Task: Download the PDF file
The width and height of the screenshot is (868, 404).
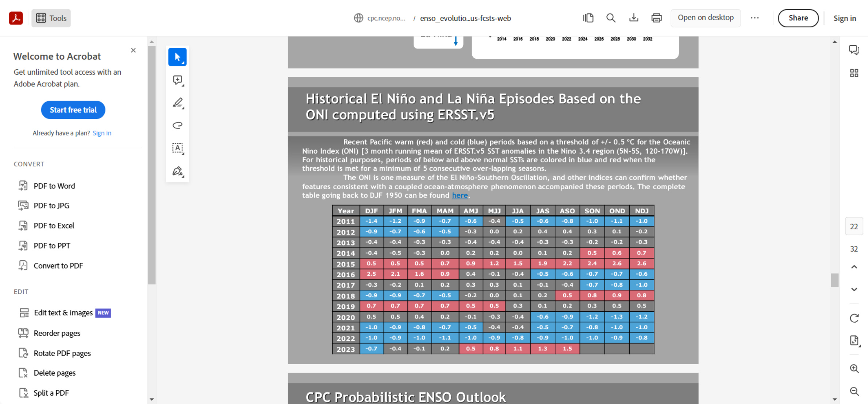Action: 634,18
